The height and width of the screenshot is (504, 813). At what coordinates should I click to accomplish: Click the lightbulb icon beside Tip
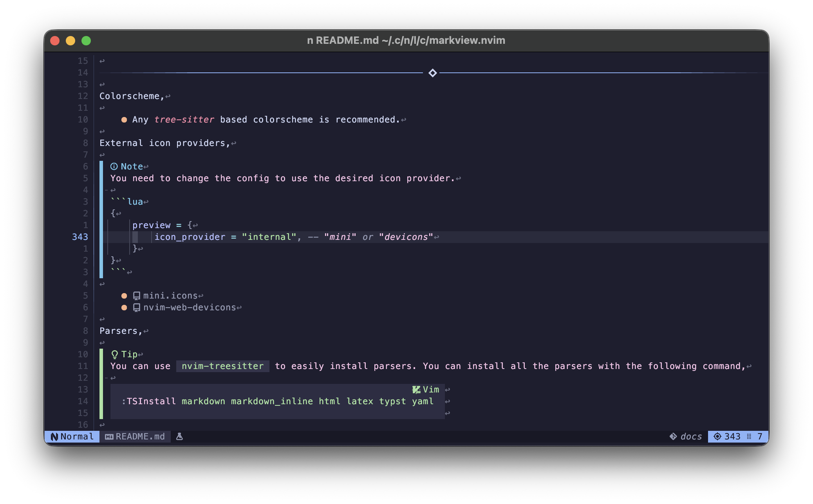pyautogui.click(x=114, y=355)
